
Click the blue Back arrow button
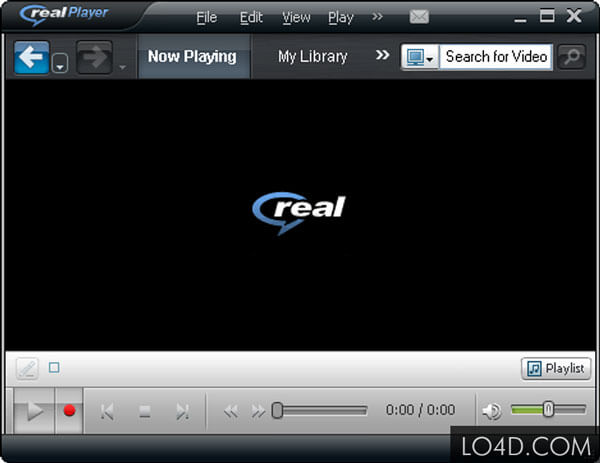click(31, 57)
